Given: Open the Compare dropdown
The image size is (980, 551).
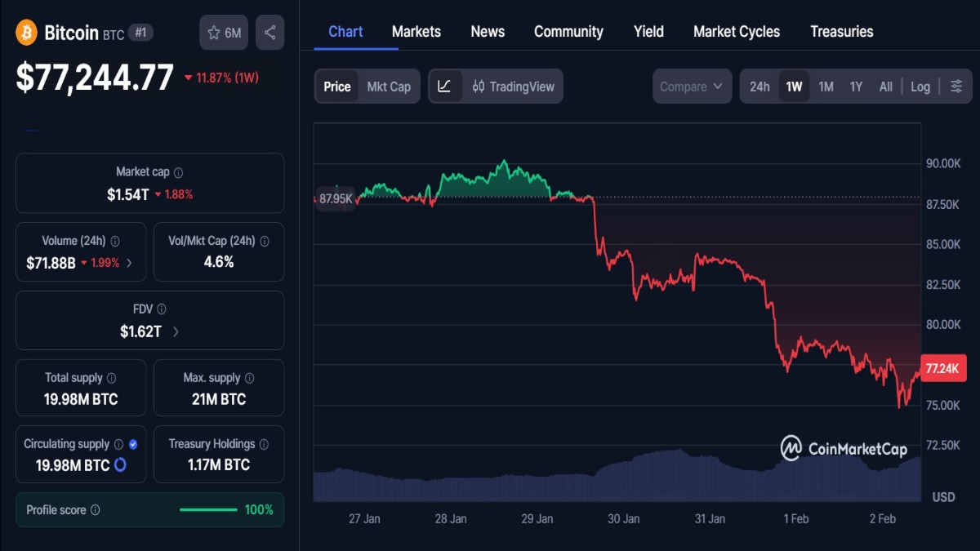Looking at the screenshot, I should point(692,87).
